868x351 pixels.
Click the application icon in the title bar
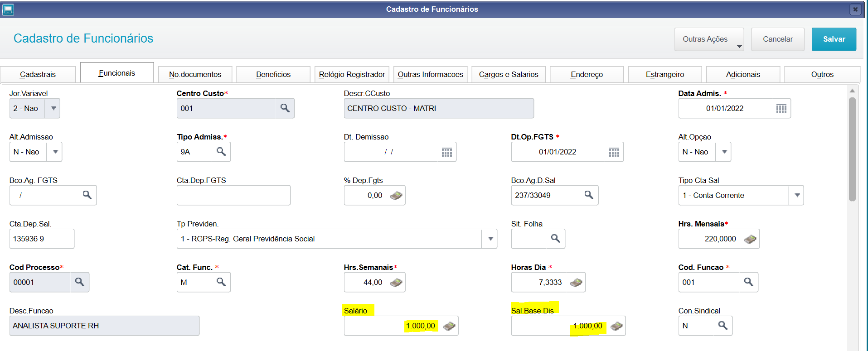8,9
